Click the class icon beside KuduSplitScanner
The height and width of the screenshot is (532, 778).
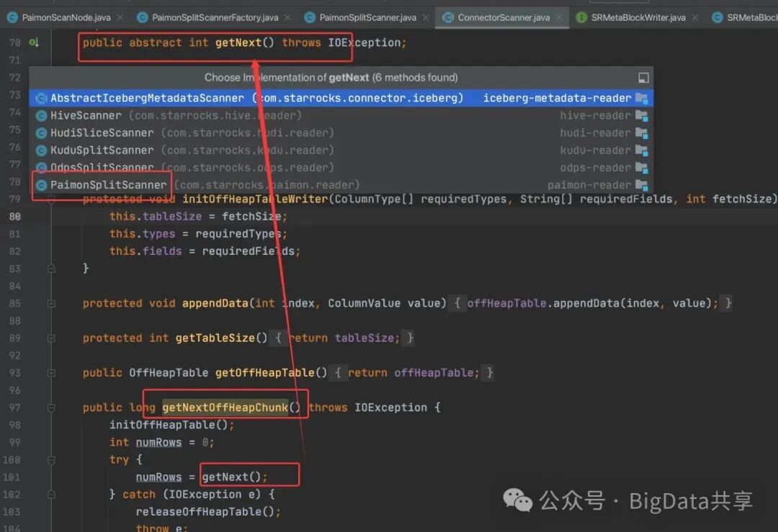(x=42, y=150)
